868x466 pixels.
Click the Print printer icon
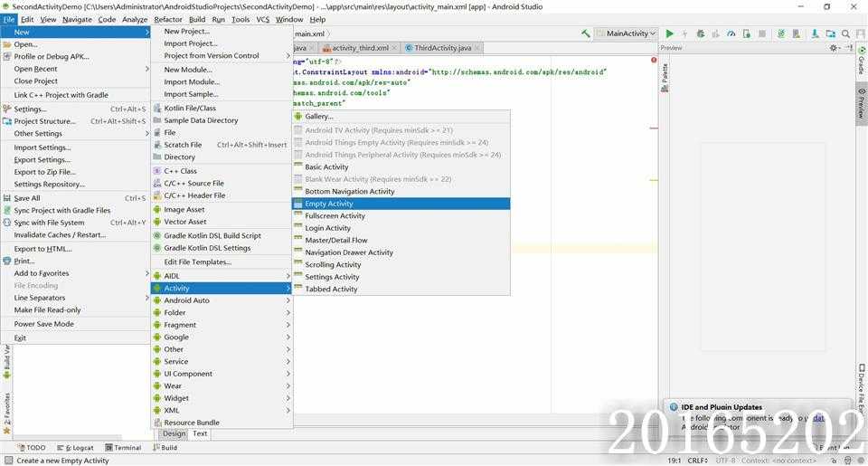pyautogui.click(x=7, y=261)
